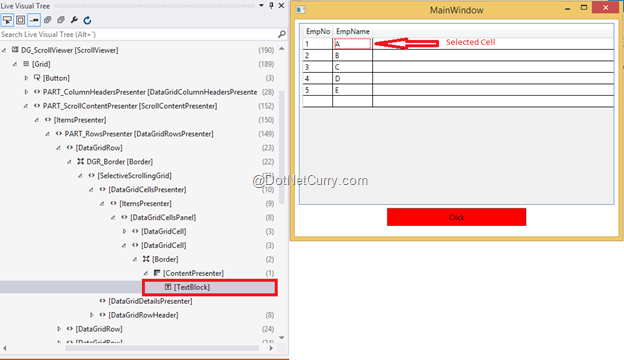This screenshot has width=624, height=360.
Task: Enable selection mode in running application
Action: (x=7, y=20)
